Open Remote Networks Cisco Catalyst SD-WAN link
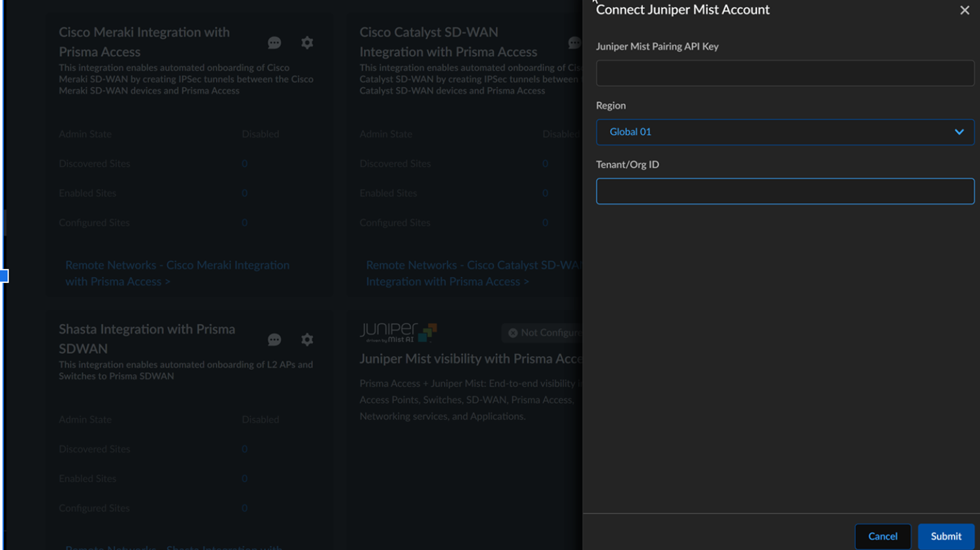This screenshot has height=550, width=980. tap(473, 273)
